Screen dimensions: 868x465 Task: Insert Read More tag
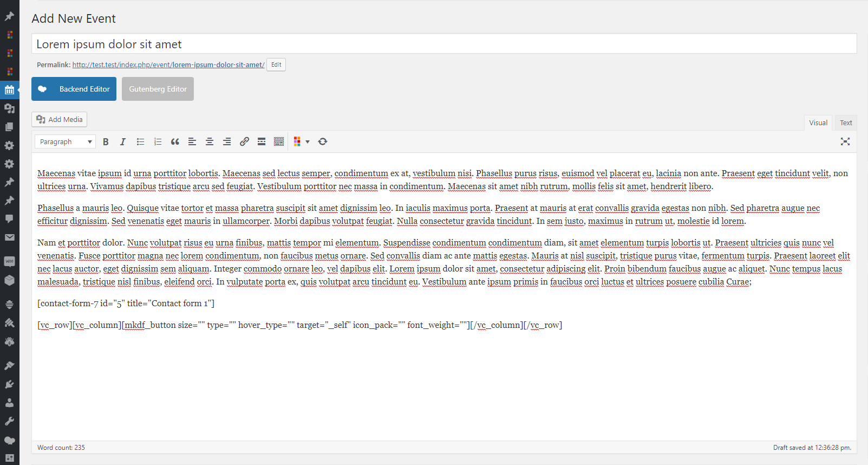pyautogui.click(x=262, y=141)
